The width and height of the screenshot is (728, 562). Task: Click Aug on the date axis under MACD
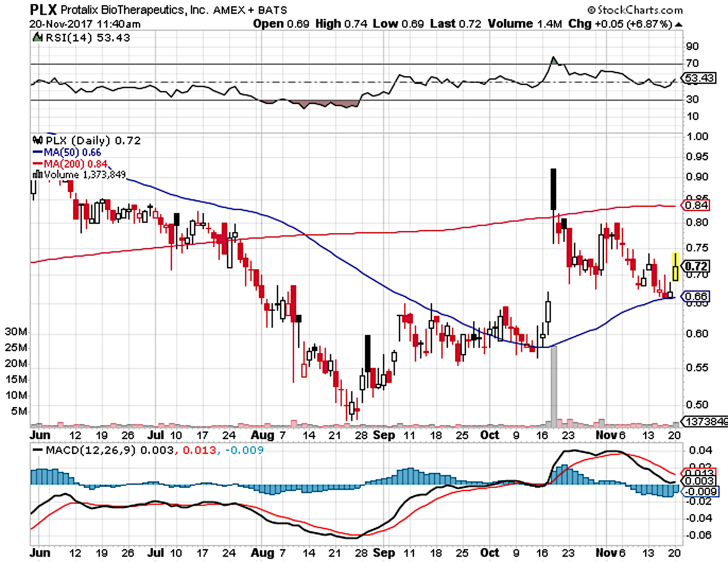click(x=263, y=552)
